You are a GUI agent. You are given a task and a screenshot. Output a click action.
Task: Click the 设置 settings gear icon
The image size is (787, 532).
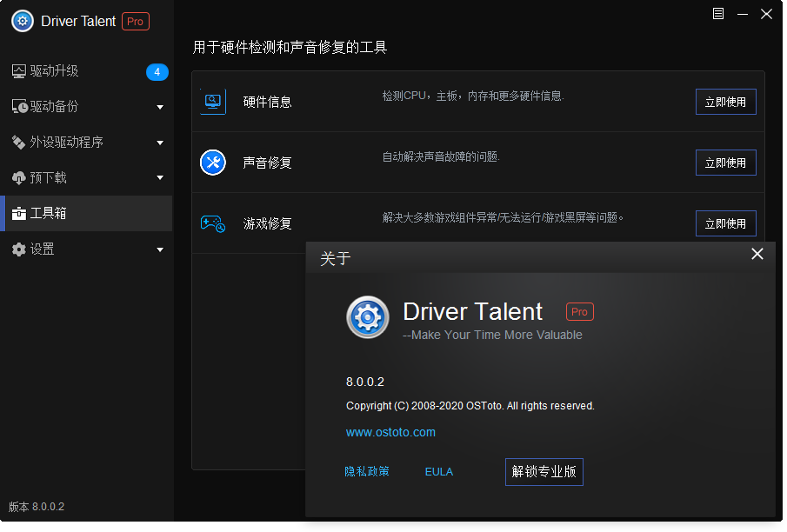(x=19, y=249)
